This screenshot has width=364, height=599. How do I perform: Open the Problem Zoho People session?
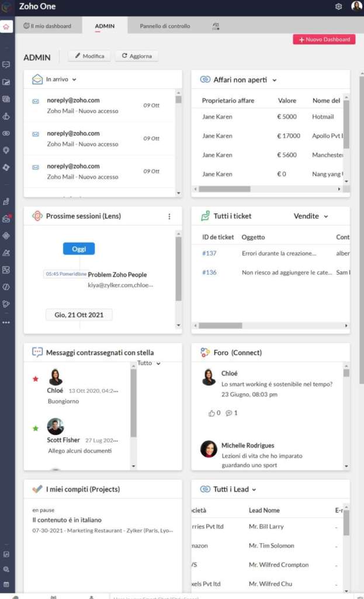117,275
